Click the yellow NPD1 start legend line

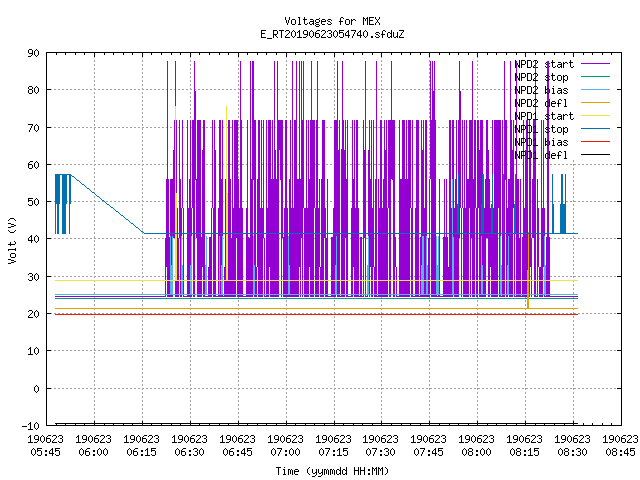click(595, 116)
